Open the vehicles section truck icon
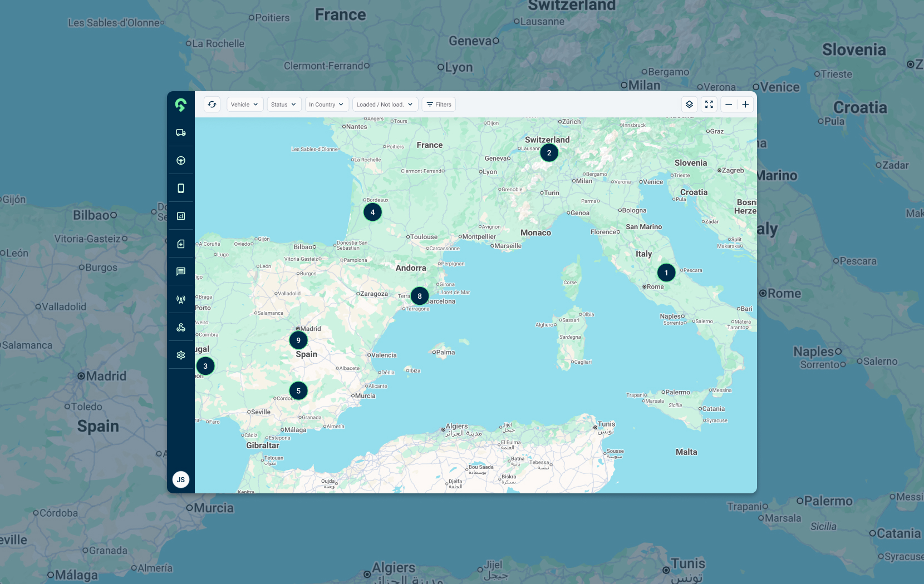Screen dimensions: 924x584 tap(181, 133)
